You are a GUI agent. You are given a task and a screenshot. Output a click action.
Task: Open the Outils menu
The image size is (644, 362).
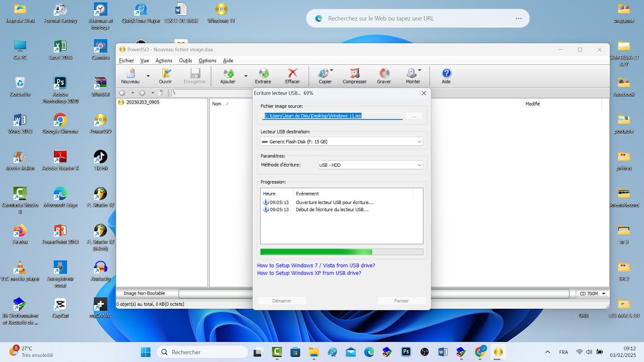pos(186,60)
